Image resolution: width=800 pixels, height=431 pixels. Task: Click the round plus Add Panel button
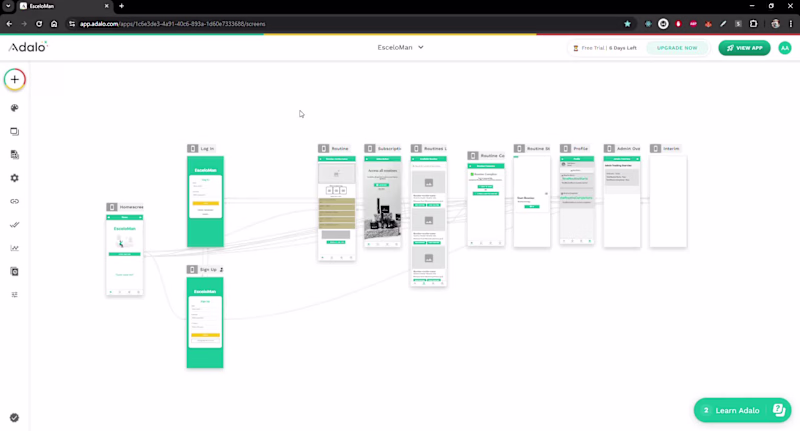coord(15,80)
